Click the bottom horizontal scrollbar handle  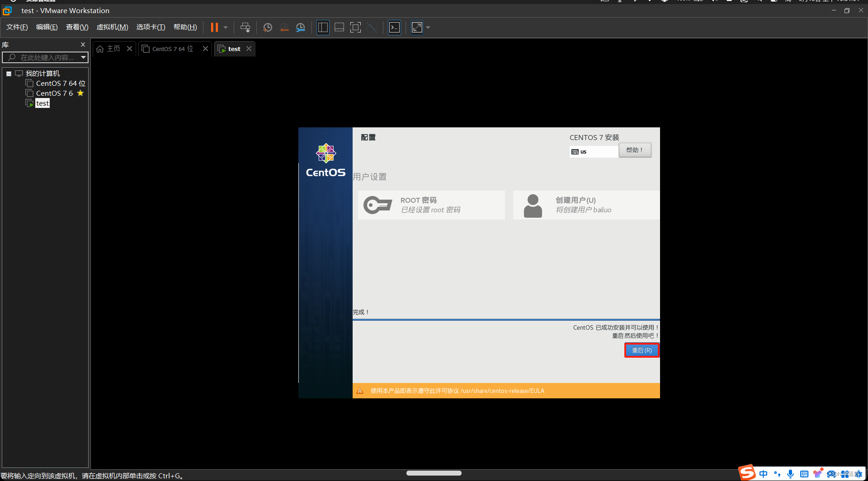point(434,473)
